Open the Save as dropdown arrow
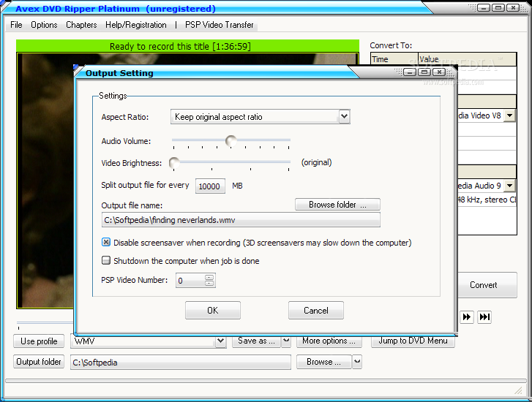The width and height of the screenshot is (532, 402). (x=286, y=341)
